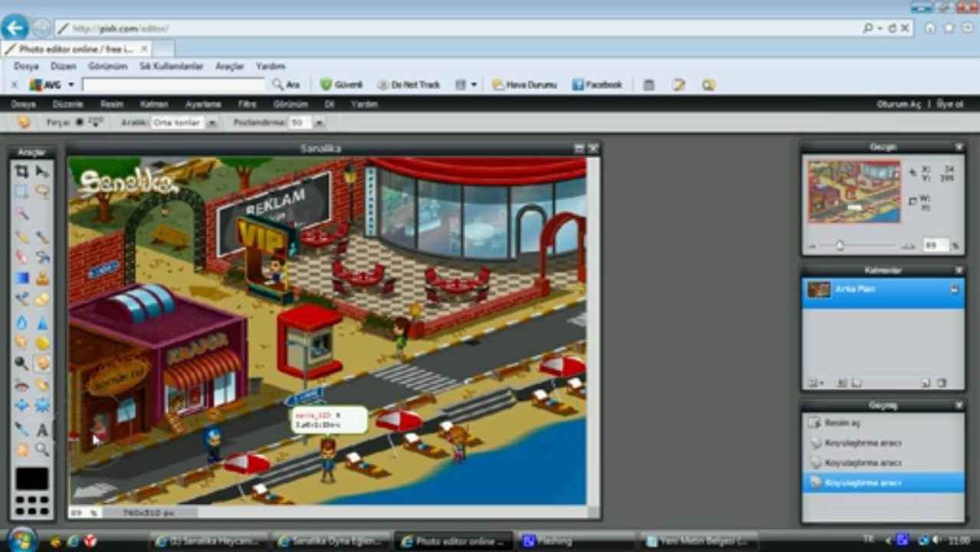Select the Magic Wand tool
Screen dimensions: 980x552
pyautogui.click(x=22, y=213)
